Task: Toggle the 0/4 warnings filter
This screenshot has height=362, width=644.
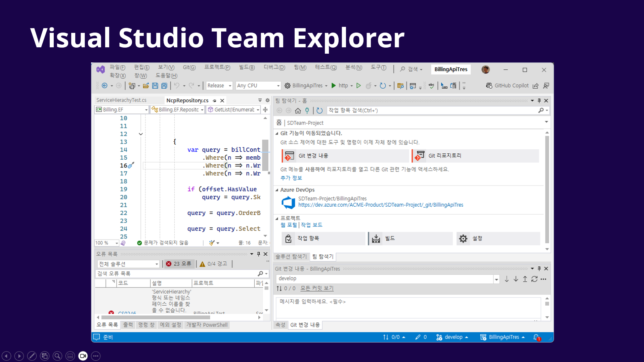Action: pos(214,264)
